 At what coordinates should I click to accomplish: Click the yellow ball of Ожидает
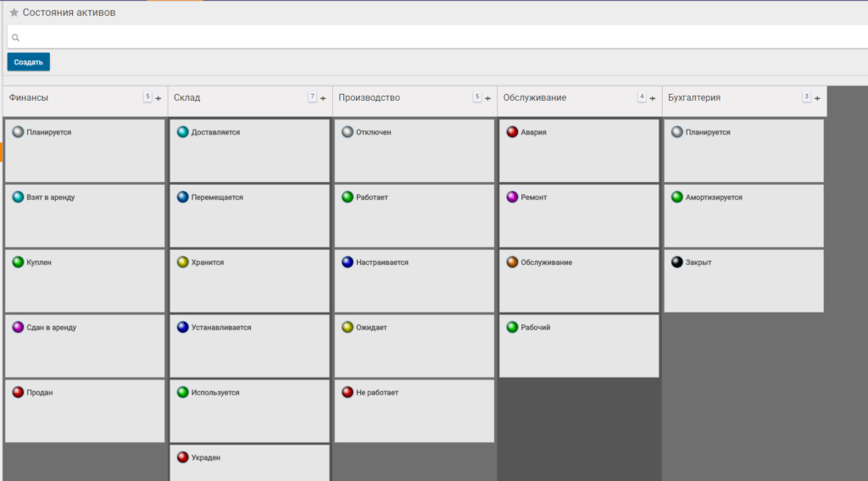(x=348, y=327)
